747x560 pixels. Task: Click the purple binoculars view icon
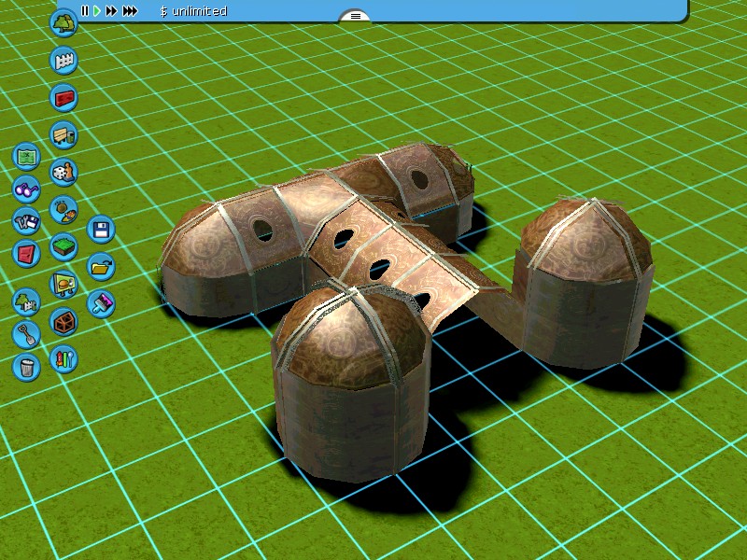tap(27, 189)
